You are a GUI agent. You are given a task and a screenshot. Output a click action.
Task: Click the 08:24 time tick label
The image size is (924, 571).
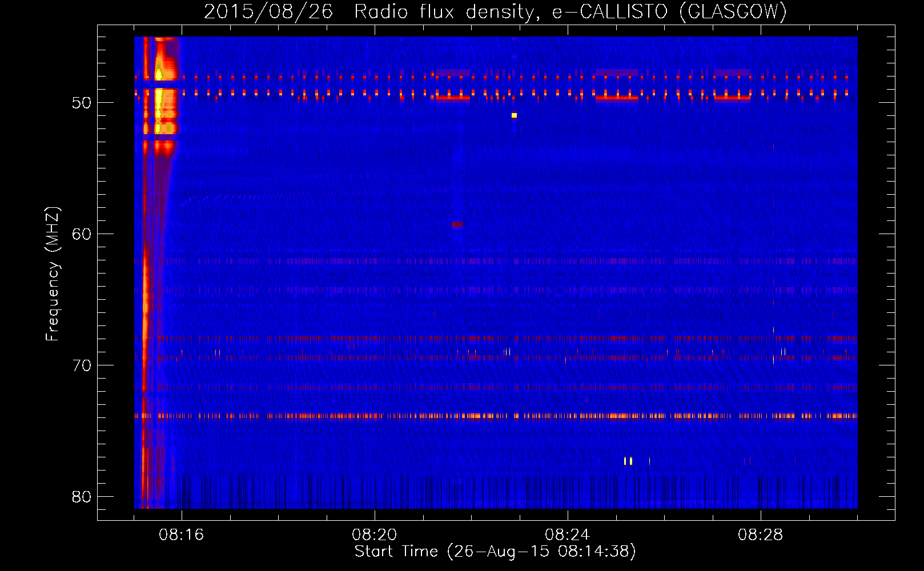[x=568, y=535]
